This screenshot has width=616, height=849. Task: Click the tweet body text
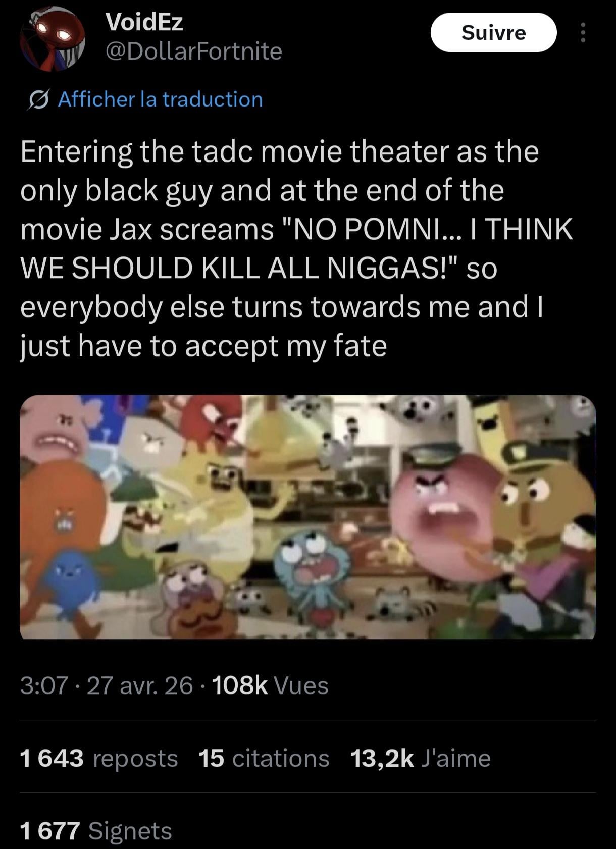coord(297,248)
